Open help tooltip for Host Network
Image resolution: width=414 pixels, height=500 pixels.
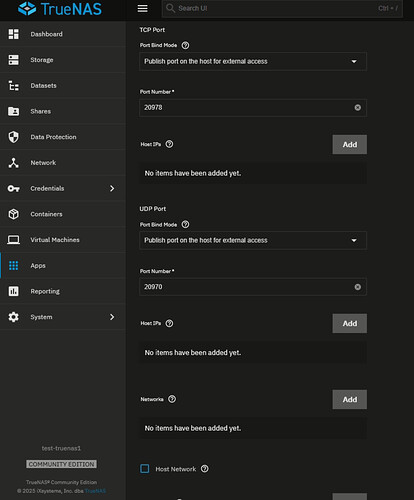pos(205,469)
